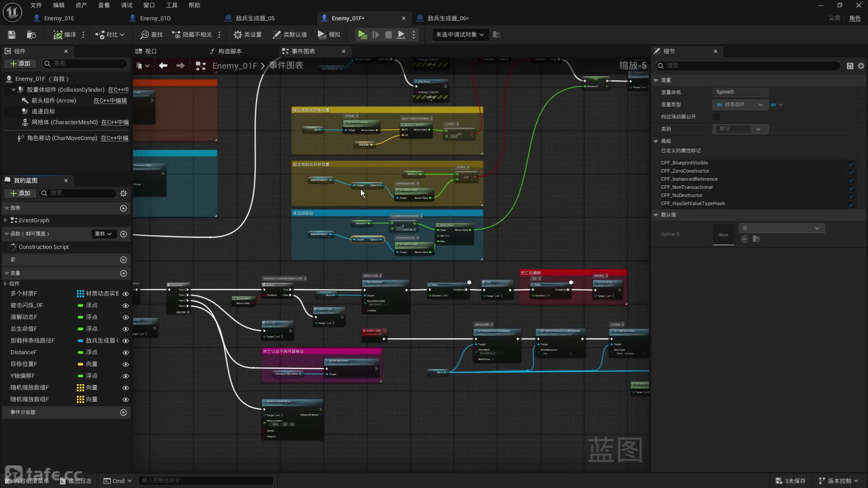Click the graph back navigation arrow
Screen dimensions: 868x488
pyautogui.click(x=163, y=66)
